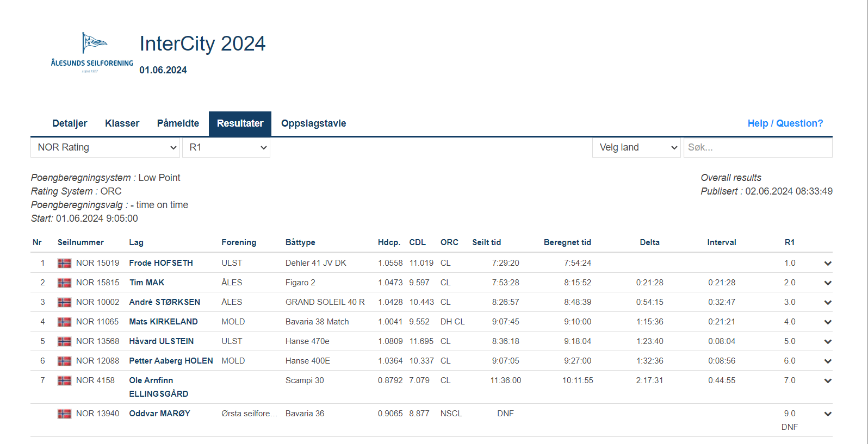The height and width of the screenshot is (444, 868).
Task: Focus the Søk search field
Action: tap(757, 147)
